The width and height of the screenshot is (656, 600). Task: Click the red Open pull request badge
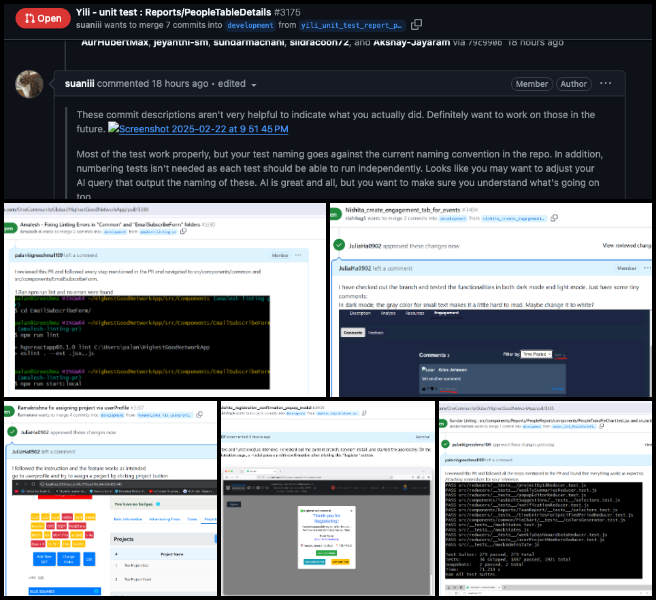click(x=43, y=18)
